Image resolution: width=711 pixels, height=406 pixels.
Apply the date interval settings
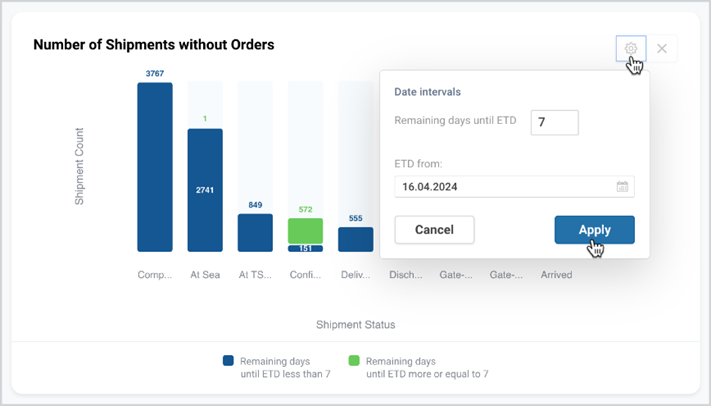pos(594,230)
